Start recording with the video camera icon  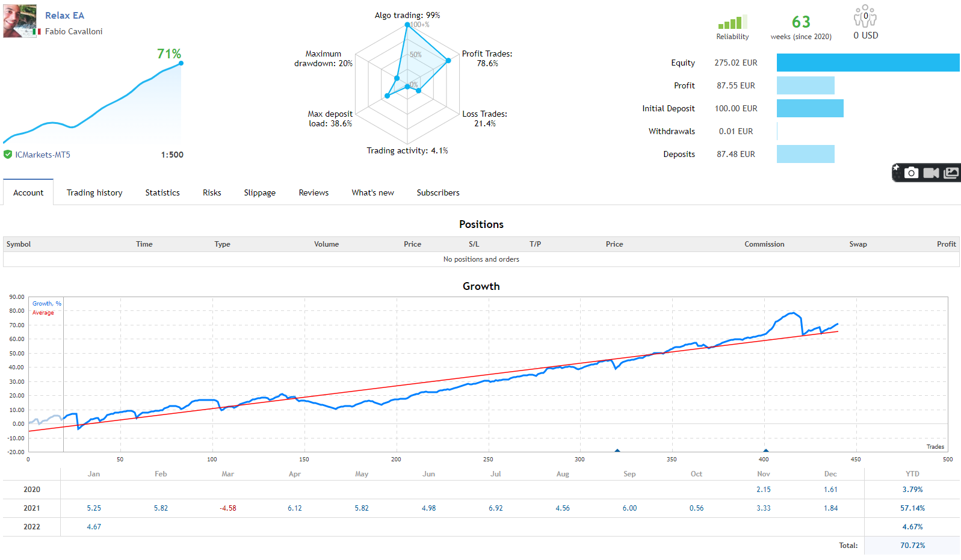[x=931, y=173]
